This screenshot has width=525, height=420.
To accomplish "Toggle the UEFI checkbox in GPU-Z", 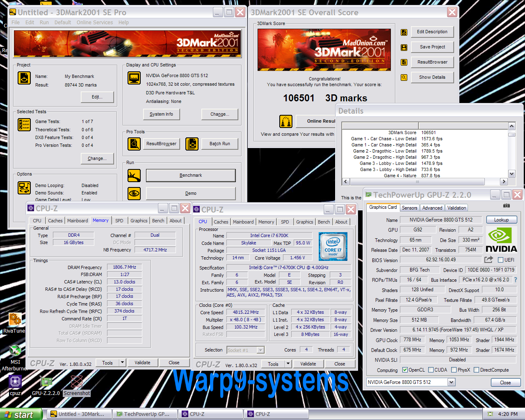I will click(x=500, y=260).
